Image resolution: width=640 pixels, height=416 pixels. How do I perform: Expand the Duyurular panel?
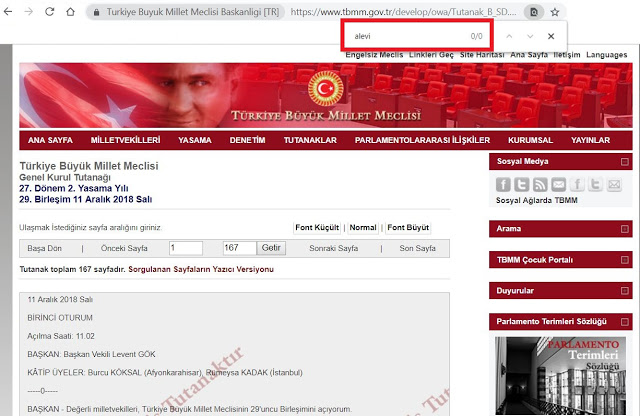625,291
